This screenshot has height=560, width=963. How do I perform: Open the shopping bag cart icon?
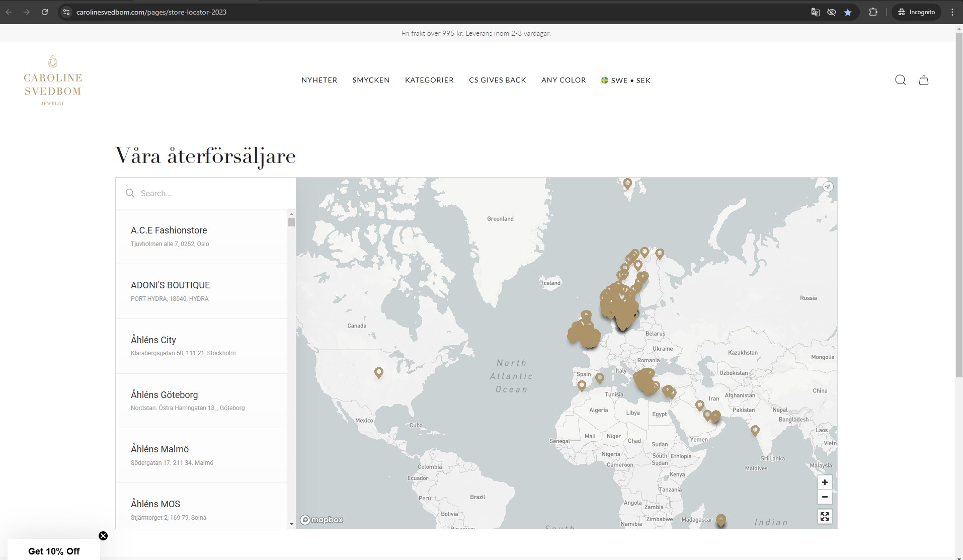pyautogui.click(x=923, y=80)
